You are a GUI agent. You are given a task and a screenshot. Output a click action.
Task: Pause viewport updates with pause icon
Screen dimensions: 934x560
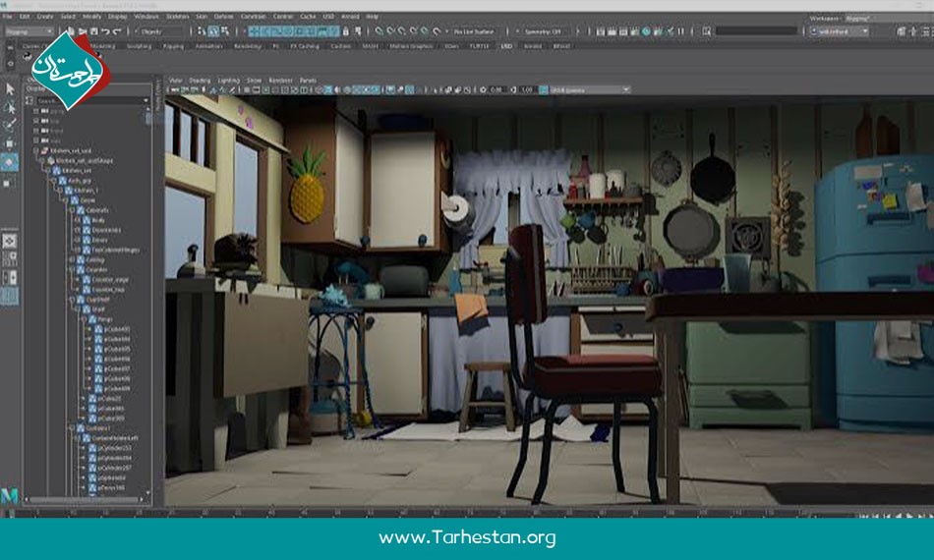click(x=681, y=30)
